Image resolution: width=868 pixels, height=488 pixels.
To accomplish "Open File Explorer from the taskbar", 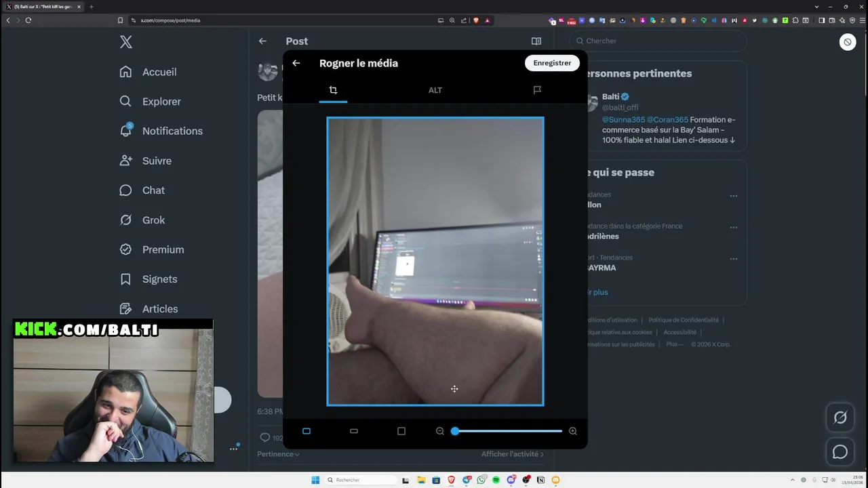I will (421, 480).
